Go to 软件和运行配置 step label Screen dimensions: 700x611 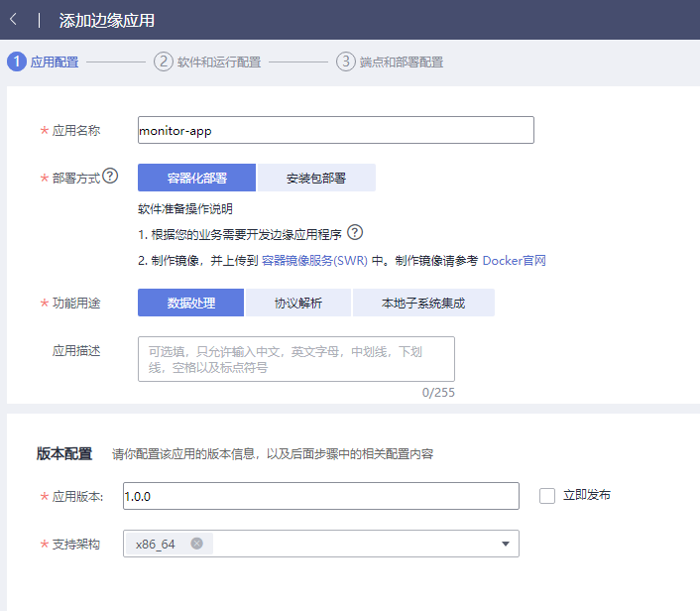click(219, 61)
